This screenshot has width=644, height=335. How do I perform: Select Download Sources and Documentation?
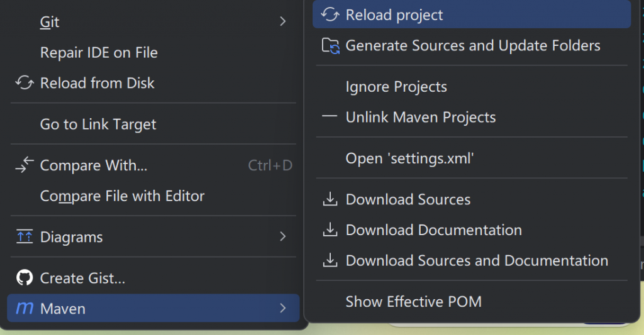pos(477,261)
